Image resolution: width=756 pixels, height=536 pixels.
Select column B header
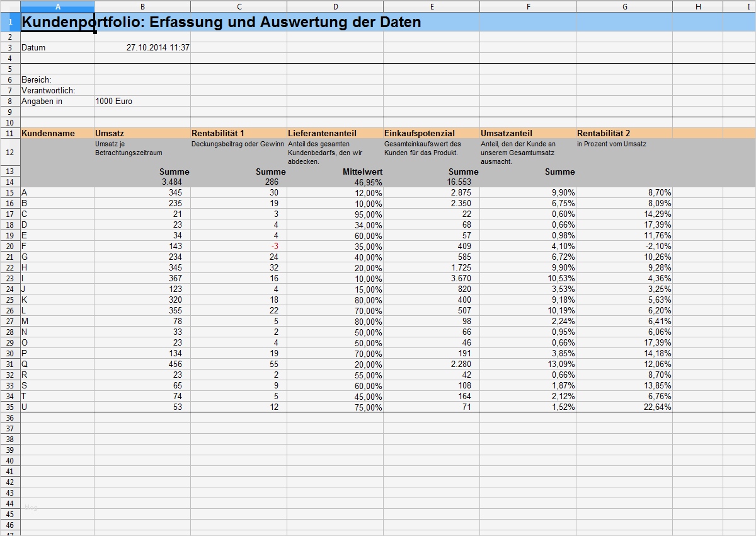(142, 6)
